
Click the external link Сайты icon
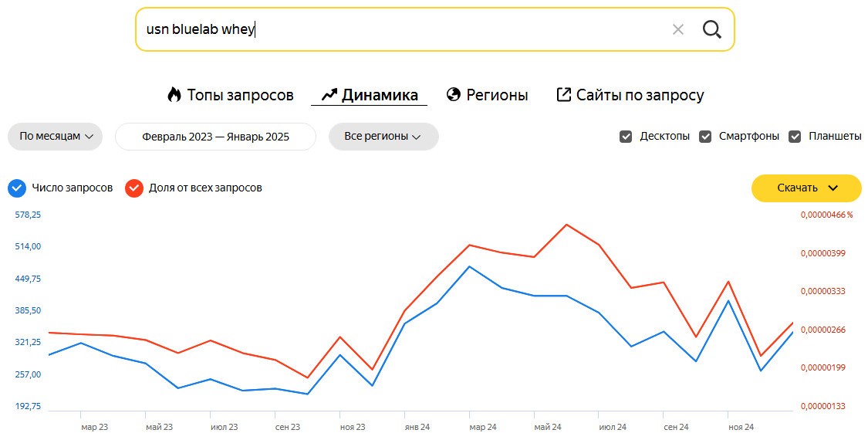tap(564, 95)
